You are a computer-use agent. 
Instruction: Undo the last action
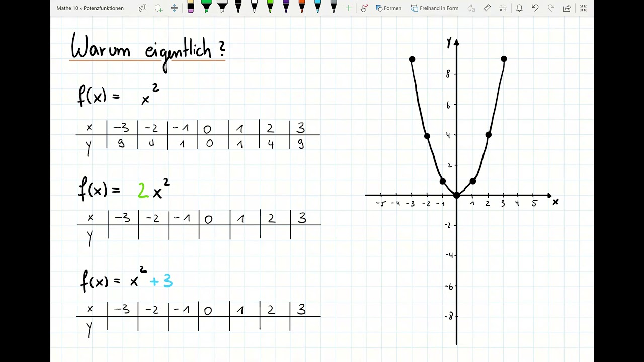tap(535, 8)
